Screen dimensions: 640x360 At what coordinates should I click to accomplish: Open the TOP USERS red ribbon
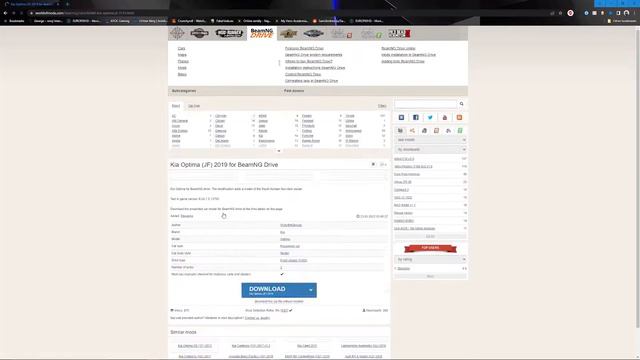pos(430,248)
